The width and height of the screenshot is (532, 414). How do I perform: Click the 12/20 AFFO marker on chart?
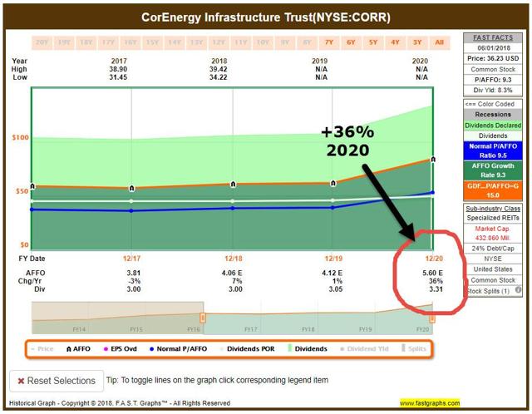[x=433, y=159]
